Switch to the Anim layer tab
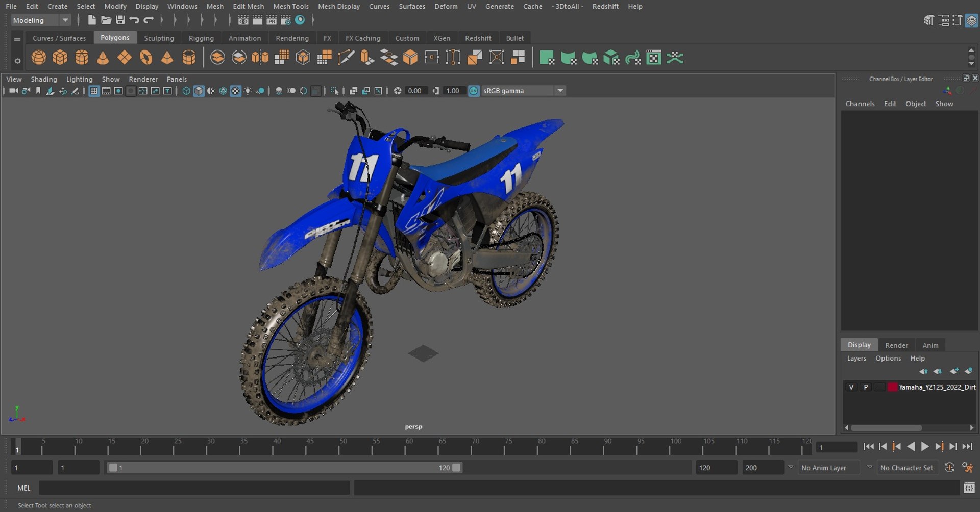This screenshot has width=980, height=512. 930,345
